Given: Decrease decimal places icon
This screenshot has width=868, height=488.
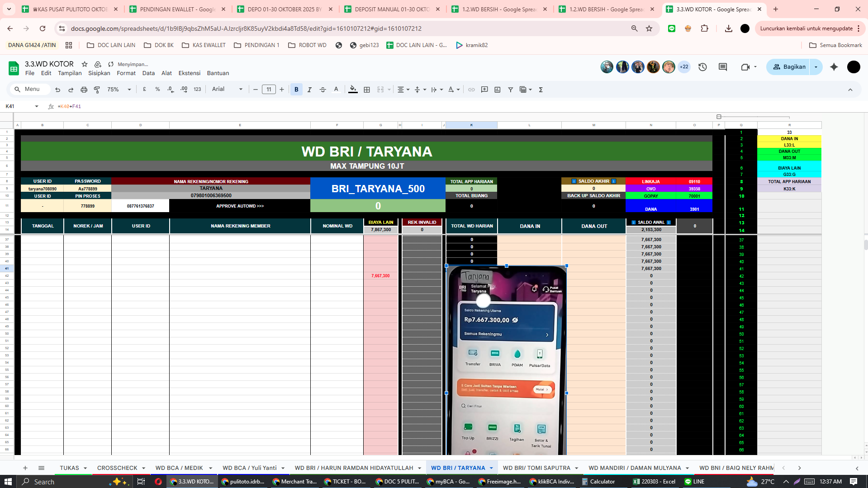Looking at the screenshot, I should point(171,90).
